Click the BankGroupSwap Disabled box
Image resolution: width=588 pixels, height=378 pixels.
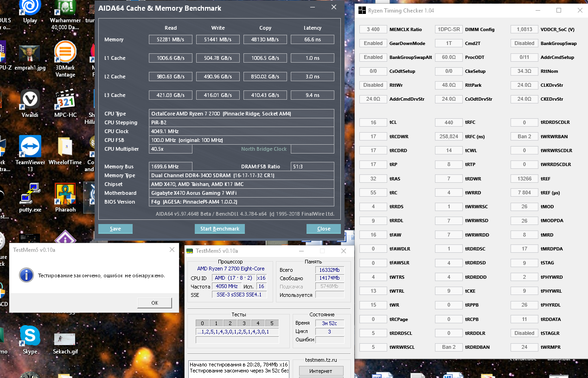524,43
